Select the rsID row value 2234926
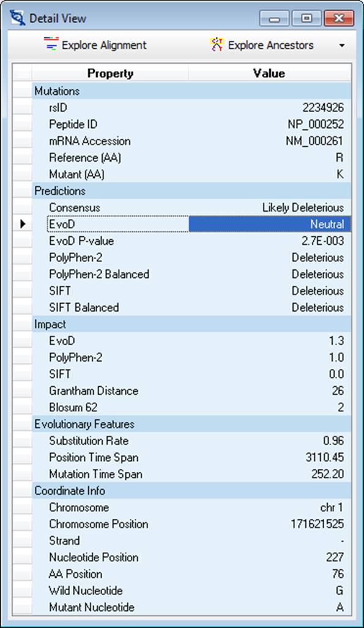The width and height of the screenshot is (364, 628). pos(323,108)
